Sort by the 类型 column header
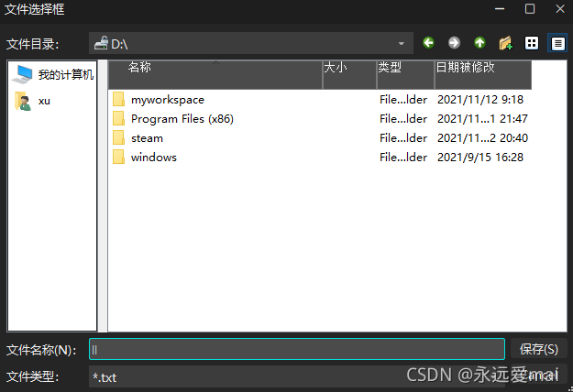 tap(405, 74)
